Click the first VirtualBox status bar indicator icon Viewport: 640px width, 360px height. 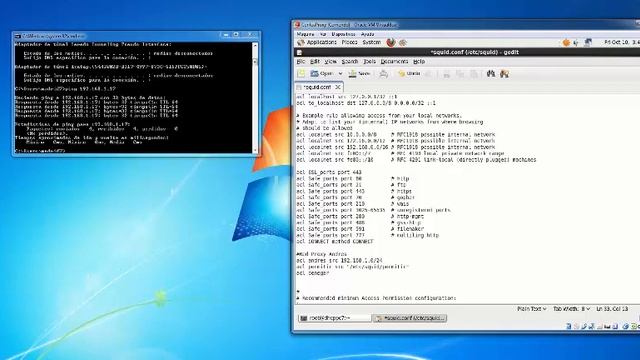[x=568, y=326]
